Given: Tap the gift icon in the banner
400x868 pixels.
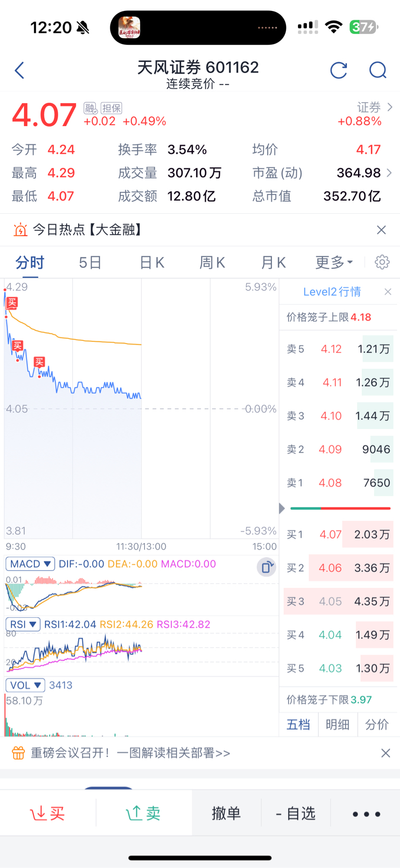Looking at the screenshot, I should [18, 753].
